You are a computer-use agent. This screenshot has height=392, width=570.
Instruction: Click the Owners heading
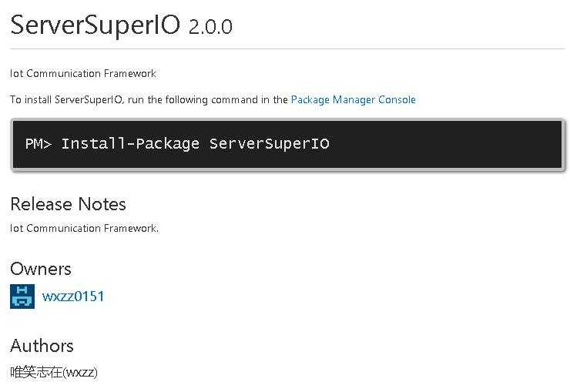tap(41, 269)
